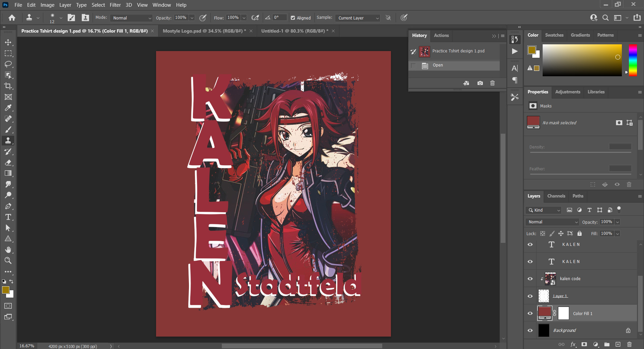Switch to Mostyle Logo.psd document
The image size is (644, 349).
click(204, 31)
